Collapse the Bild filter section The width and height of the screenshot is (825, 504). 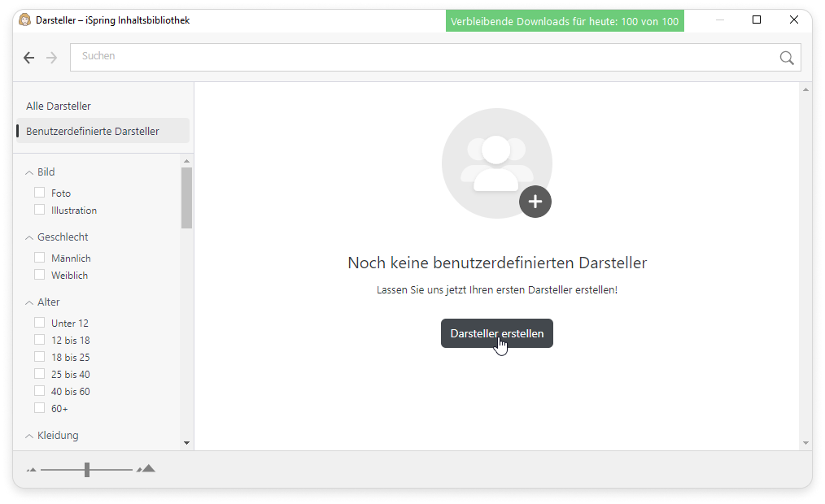pos(30,172)
